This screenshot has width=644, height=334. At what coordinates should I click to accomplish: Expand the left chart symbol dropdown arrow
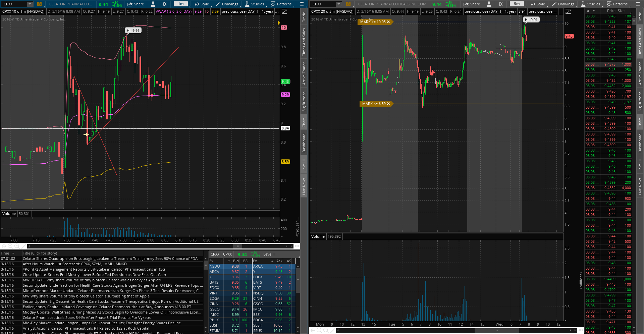coord(30,4)
